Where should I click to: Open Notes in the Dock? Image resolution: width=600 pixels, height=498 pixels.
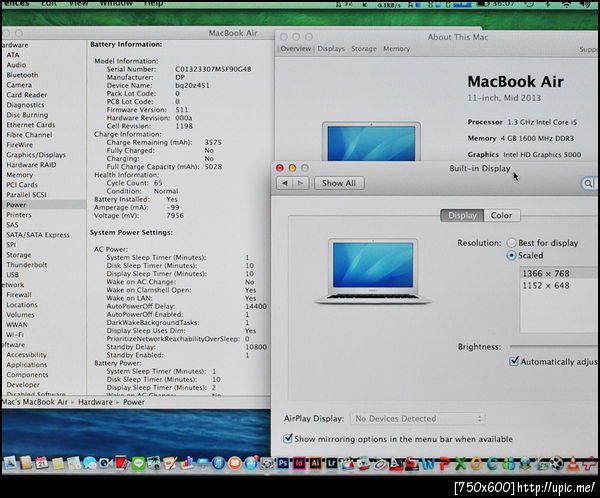[x=58, y=463]
